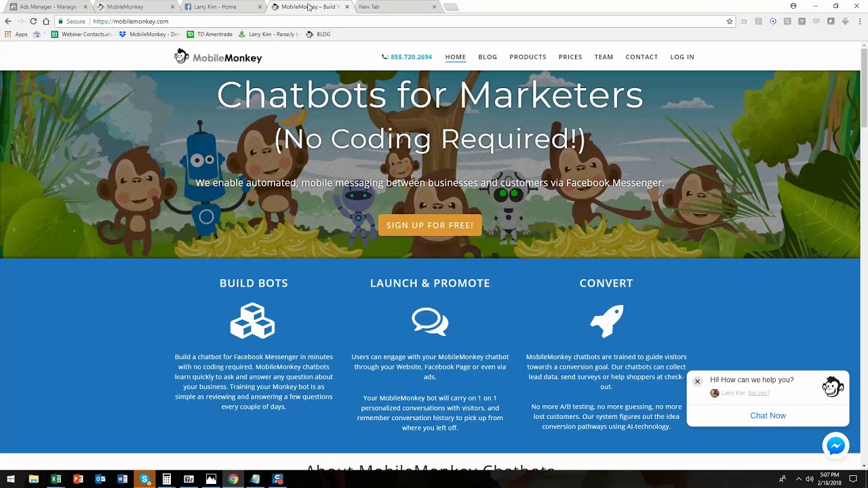Click the browser home icon
868x488 pixels.
pyautogui.click(x=46, y=21)
